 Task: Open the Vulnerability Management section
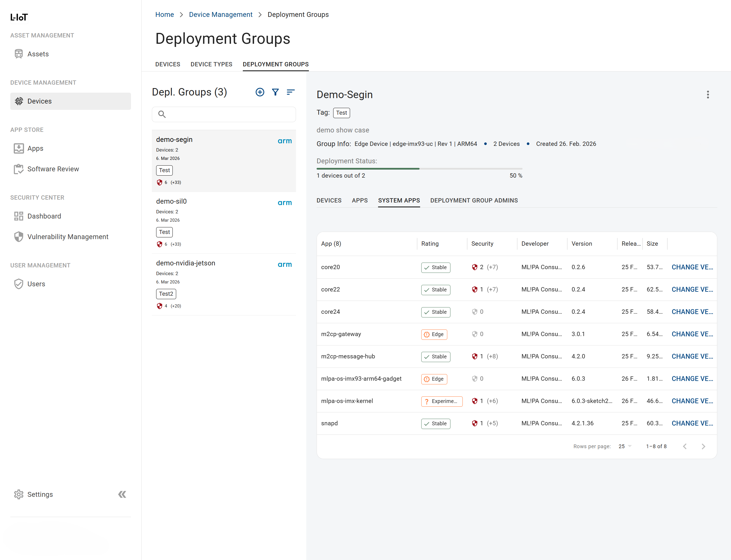coord(68,237)
